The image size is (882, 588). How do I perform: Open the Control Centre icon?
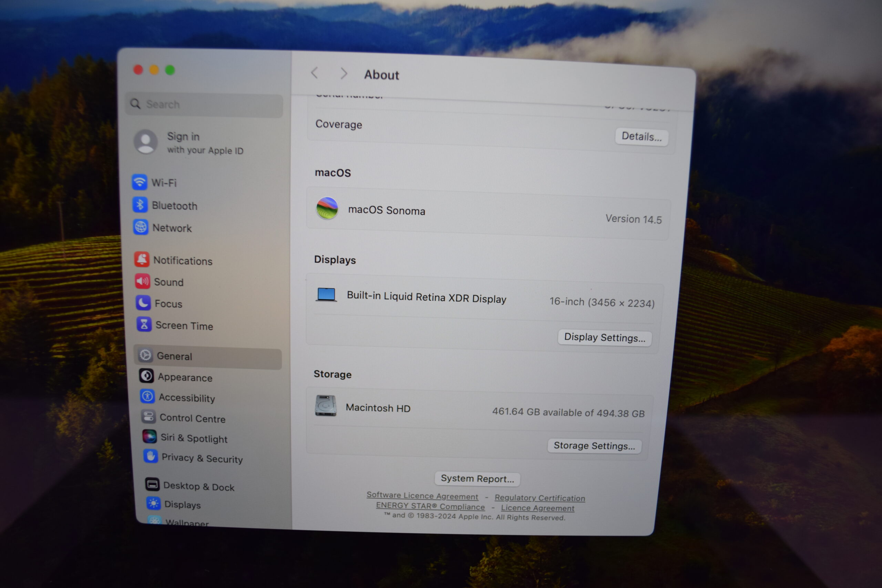(x=148, y=416)
